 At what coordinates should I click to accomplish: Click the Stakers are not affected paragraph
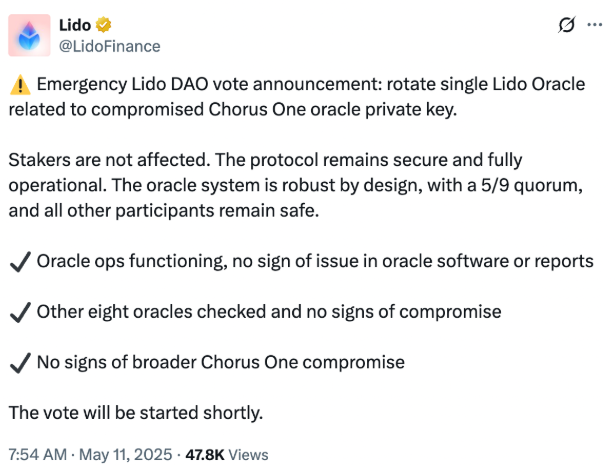296,185
